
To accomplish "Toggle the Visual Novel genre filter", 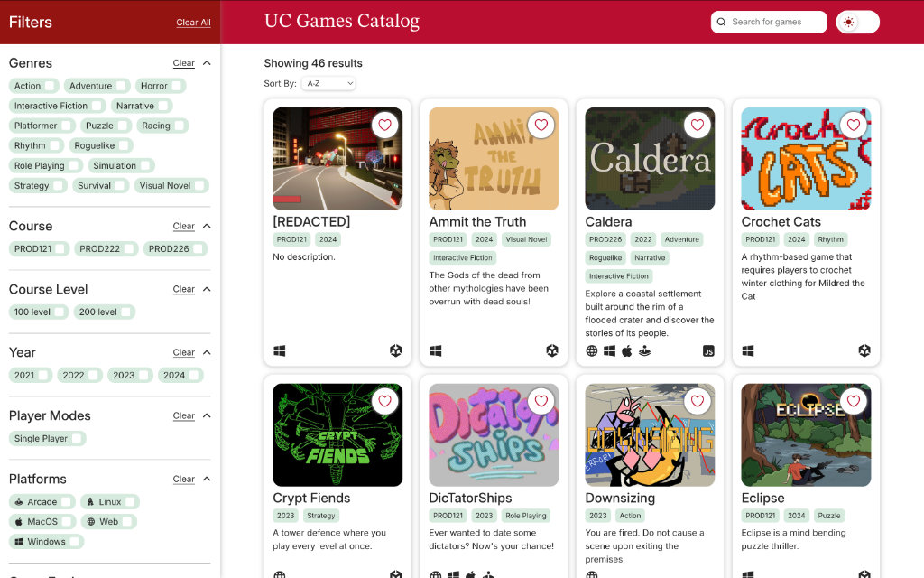I will click(x=171, y=186).
